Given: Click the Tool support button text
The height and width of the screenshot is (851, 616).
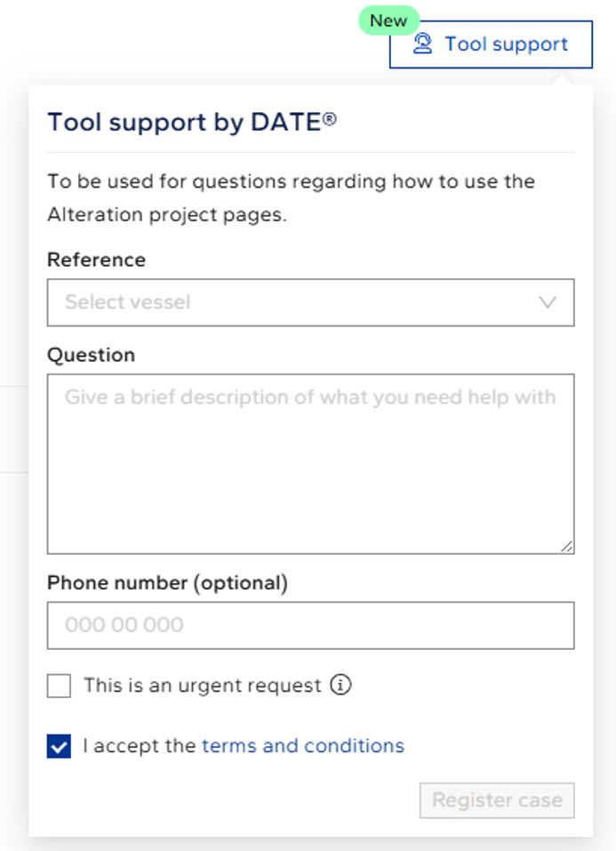Looking at the screenshot, I should pos(506,44).
